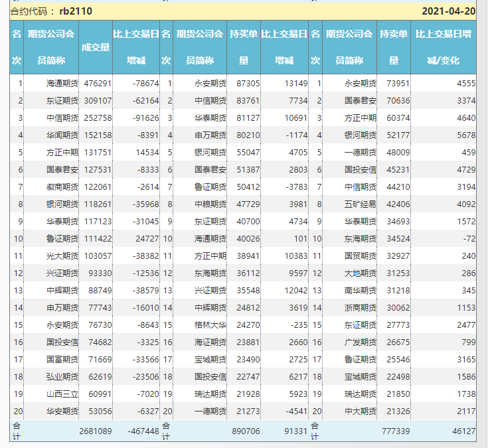488x448 pixels.
Task: Click long position value 40026
Action: 248,239
